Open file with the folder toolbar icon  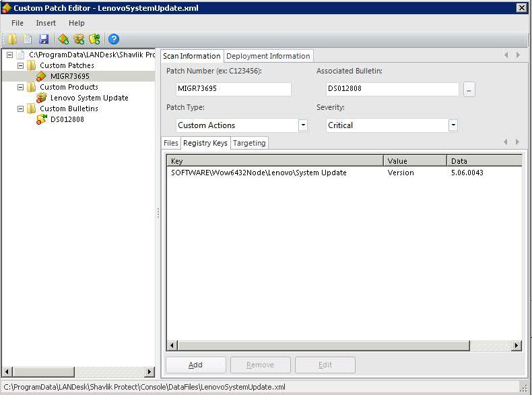[x=13, y=39]
